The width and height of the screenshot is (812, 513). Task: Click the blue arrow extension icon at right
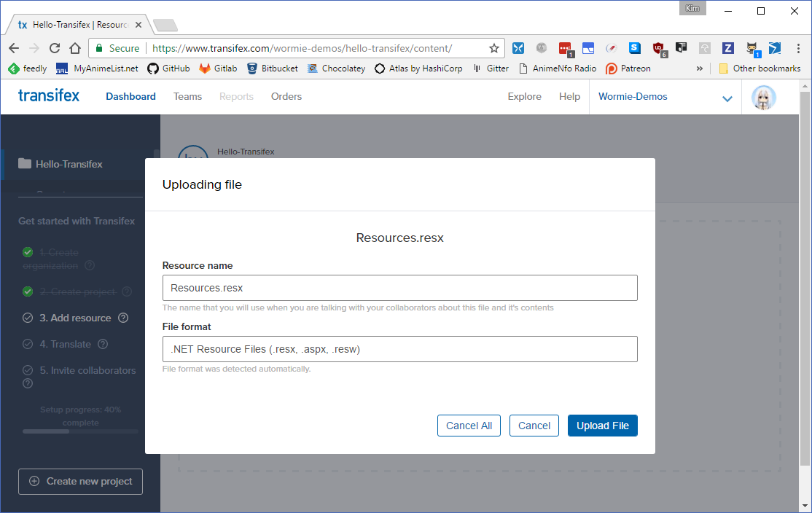coord(774,48)
